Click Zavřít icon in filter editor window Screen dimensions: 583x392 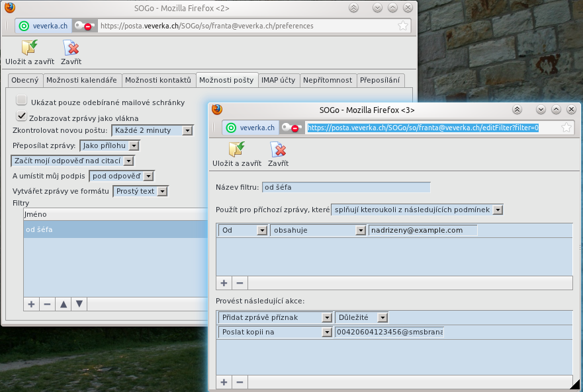coord(278,150)
